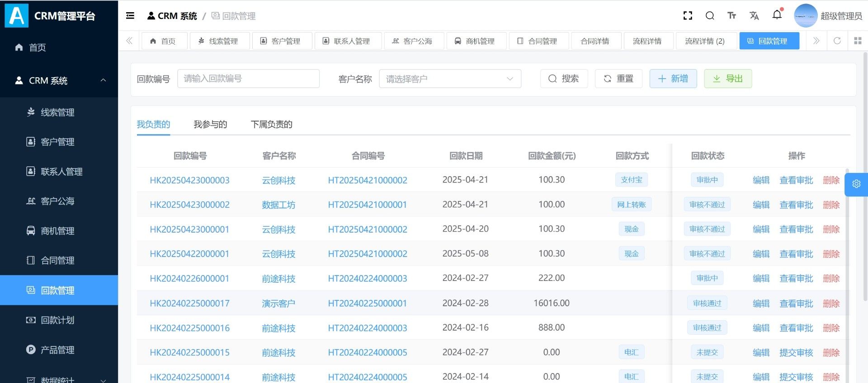Screen dimensions: 868x383
Task: Open the global search magnifier icon
Action: tap(710, 16)
